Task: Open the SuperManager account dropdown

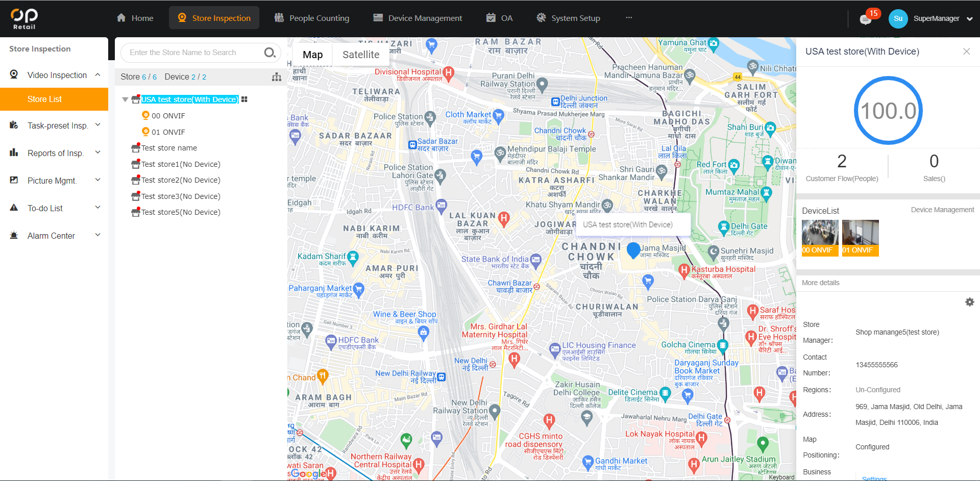Action: point(969,19)
